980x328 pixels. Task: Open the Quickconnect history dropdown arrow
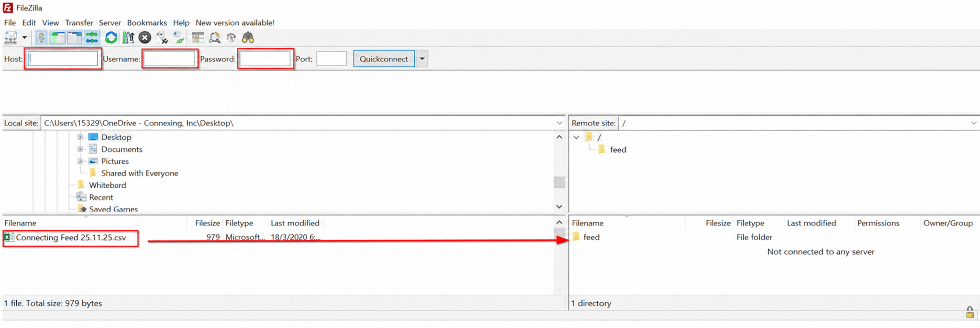[422, 59]
